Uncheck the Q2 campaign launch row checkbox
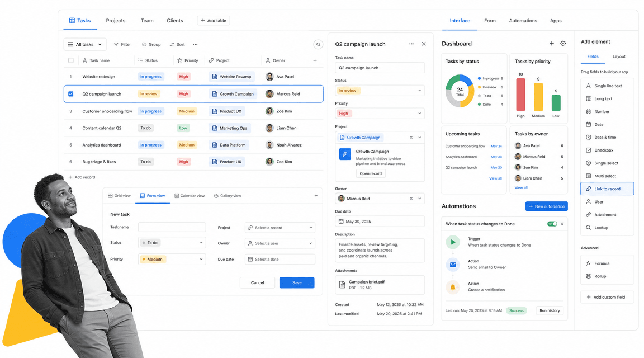 click(70, 94)
